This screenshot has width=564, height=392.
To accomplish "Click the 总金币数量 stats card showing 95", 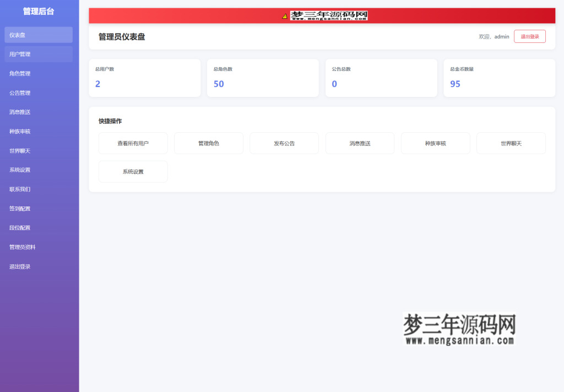I will coord(499,78).
